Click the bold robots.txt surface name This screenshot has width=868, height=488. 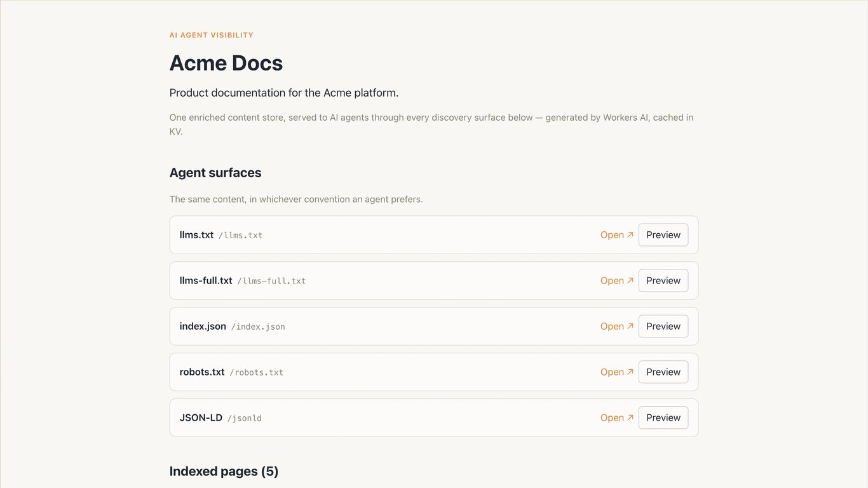[202, 372]
